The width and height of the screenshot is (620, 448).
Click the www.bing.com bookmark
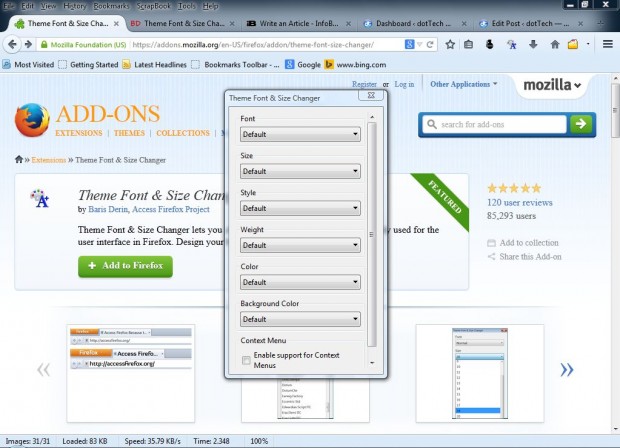(355, 64)
